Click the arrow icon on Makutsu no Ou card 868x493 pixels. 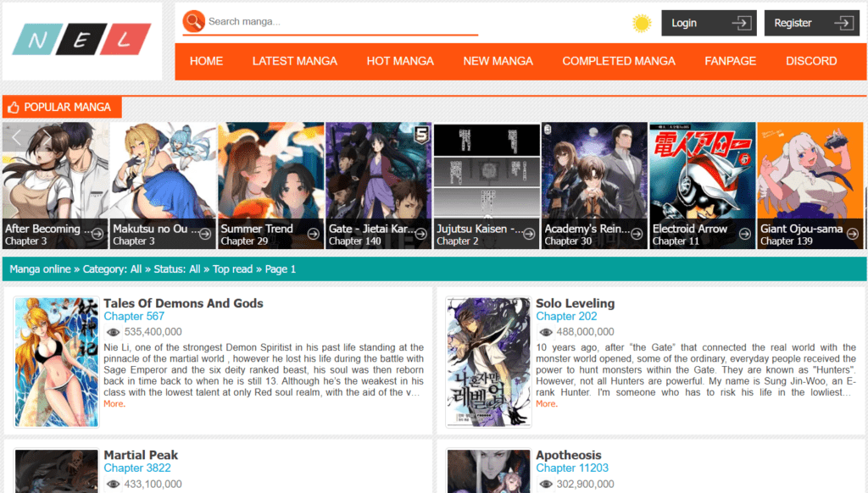(x=205, y=234)
